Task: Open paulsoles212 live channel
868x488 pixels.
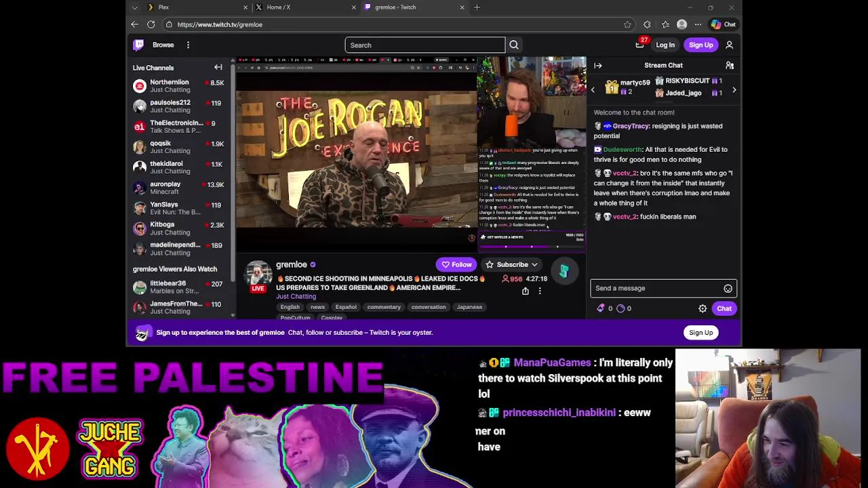Action: (x=178, y=106)
